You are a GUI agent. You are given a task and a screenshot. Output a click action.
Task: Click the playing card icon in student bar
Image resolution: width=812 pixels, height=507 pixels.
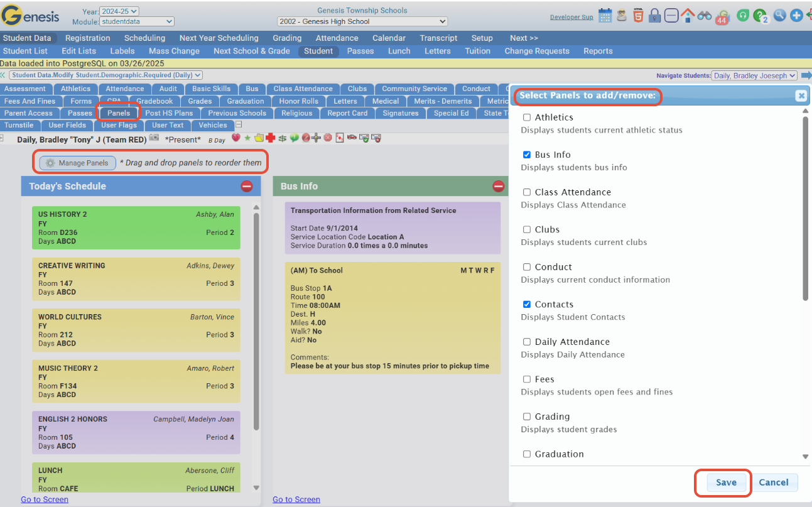tap(340, 138)
